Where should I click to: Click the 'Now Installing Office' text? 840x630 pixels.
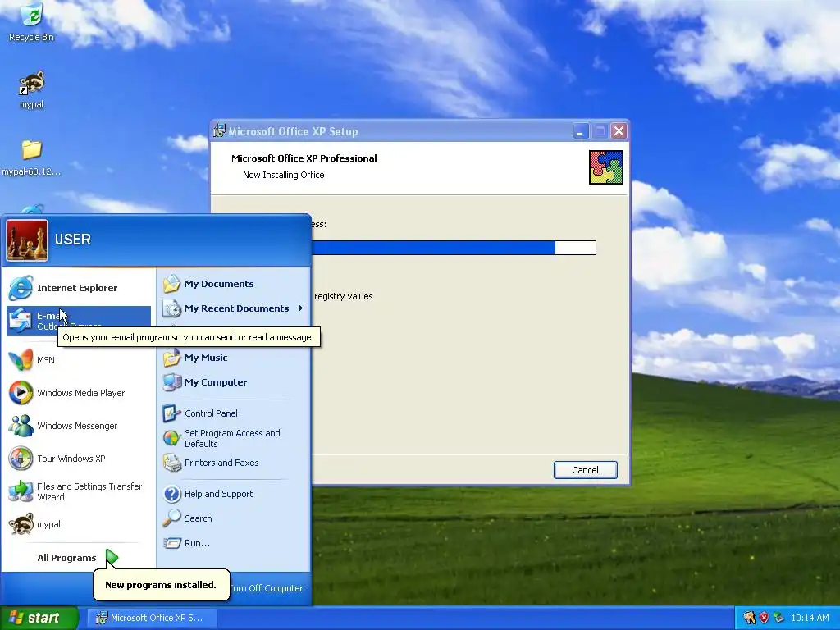coord(283,175)
